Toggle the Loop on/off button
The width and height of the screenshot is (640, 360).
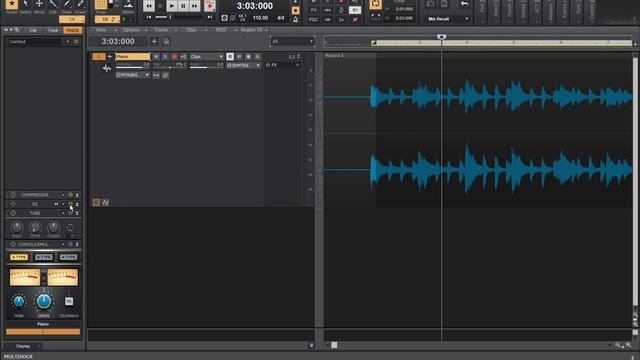coord(375,4)
